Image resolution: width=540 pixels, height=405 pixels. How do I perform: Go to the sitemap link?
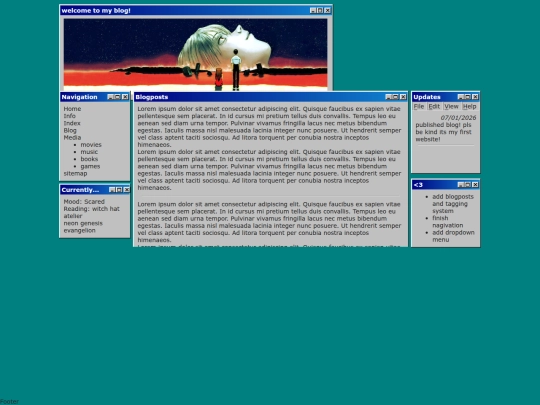pyautogui.click(x=75, y=174)
